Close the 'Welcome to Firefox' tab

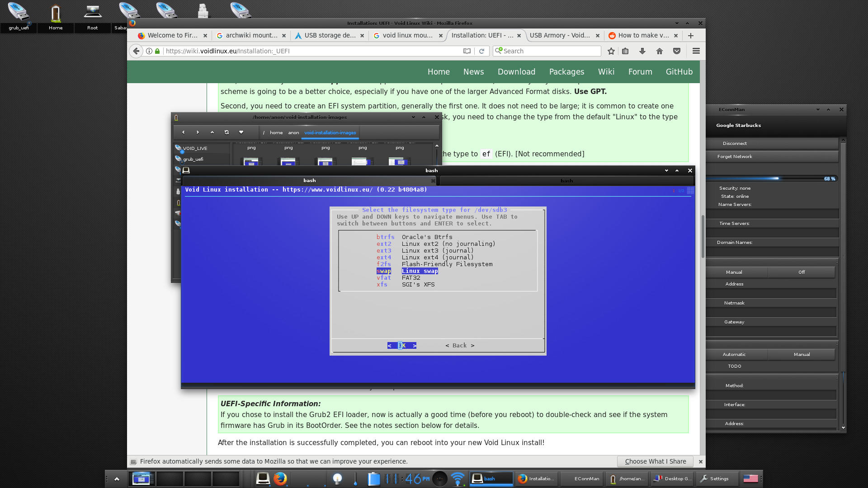[205, 36]
